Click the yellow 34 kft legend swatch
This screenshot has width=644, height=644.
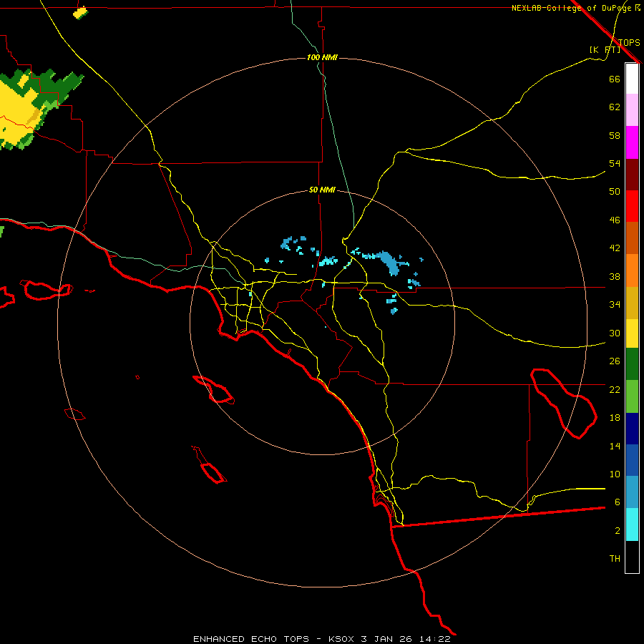(632, 333)
